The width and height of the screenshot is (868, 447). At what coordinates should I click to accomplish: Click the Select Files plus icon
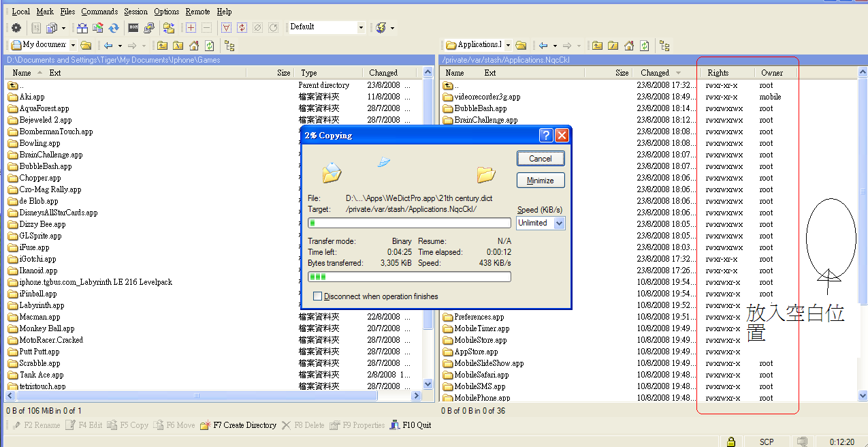pyautogui.click(x=191, y=28)
